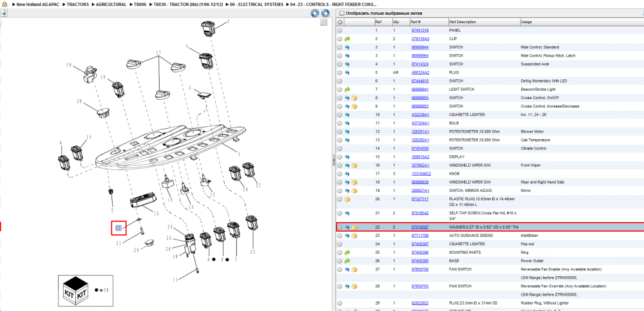The height and width of the screenshot is (311, 644).
Task: Click 'Mirror' usage text
Action: tap(526, 191)
